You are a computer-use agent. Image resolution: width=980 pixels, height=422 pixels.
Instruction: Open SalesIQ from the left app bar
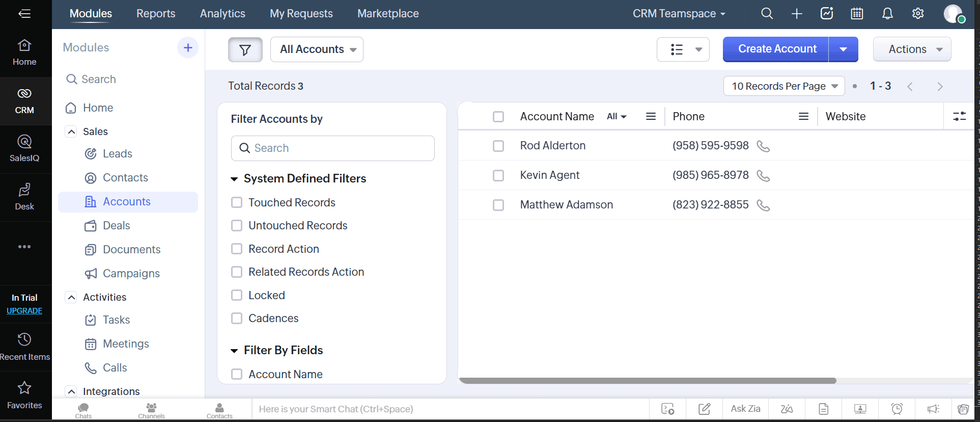(x=24, y=148)
